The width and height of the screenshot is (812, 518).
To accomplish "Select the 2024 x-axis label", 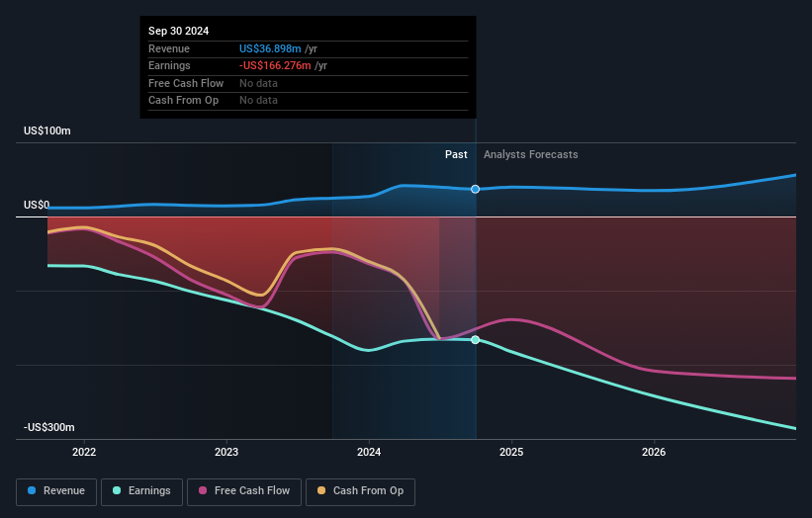I will (369, 453).
